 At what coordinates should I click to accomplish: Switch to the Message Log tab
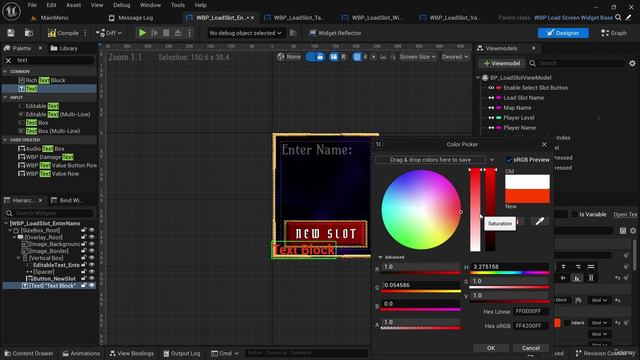131,18
